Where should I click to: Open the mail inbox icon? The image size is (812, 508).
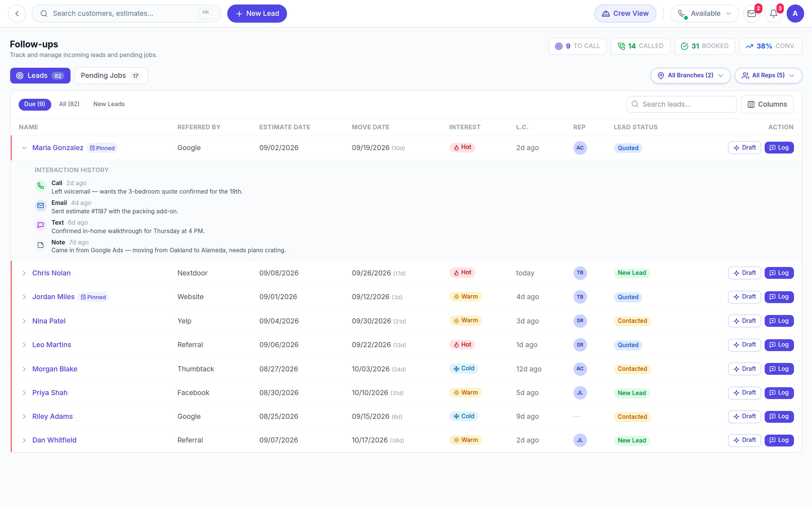click(x=752, y=14)
